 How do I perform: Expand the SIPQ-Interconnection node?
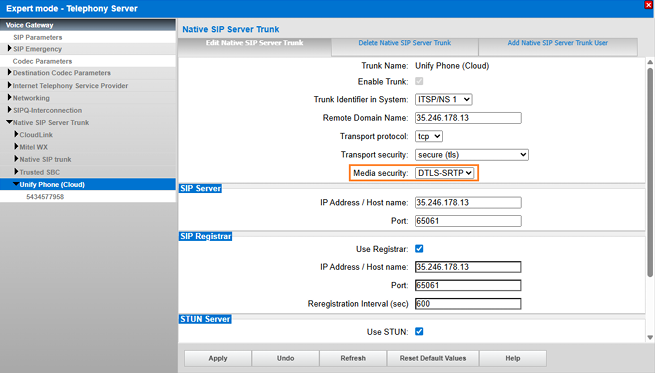[x=9, y=110]
